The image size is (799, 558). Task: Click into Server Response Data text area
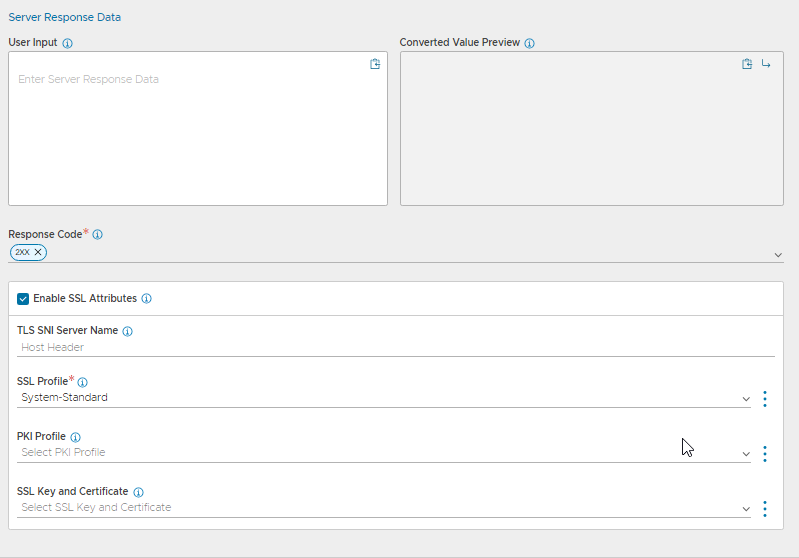[x=198, y=128]
